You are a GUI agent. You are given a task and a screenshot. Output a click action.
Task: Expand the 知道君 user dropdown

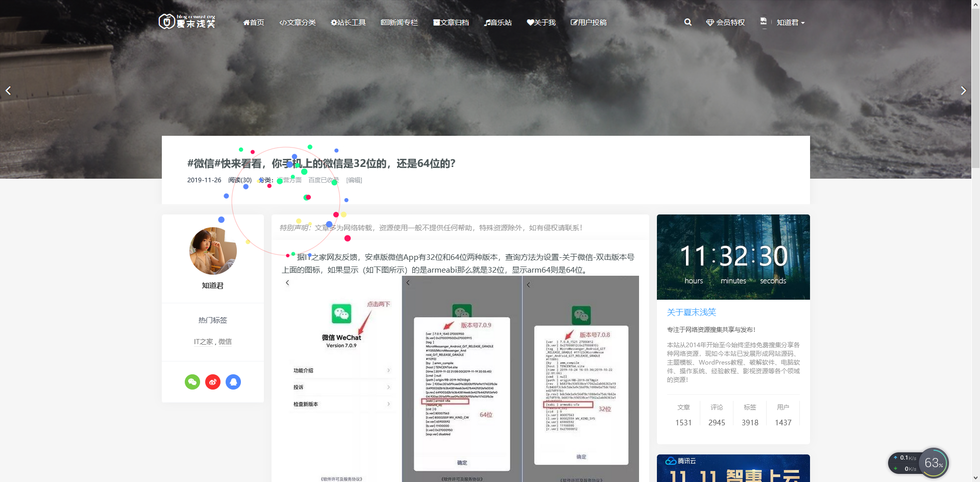click(x=791, y=22)
